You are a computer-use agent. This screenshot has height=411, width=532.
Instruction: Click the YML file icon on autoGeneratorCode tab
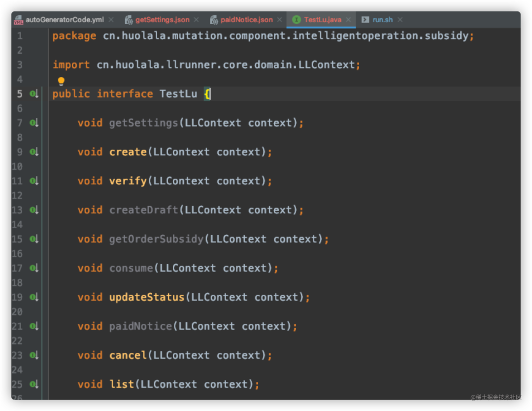[18, 20]
